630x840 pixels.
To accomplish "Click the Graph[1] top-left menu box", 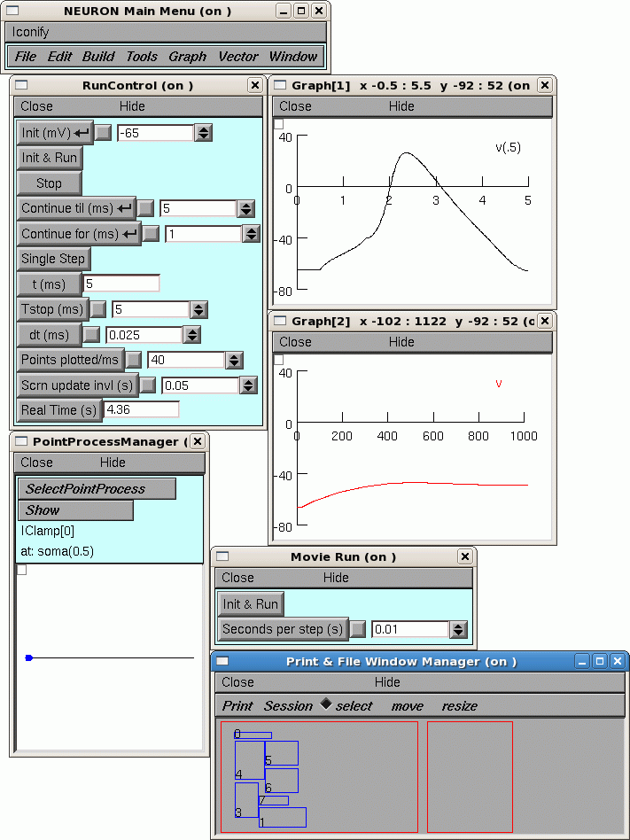I will pyautogui.click(x=278, y=124).
